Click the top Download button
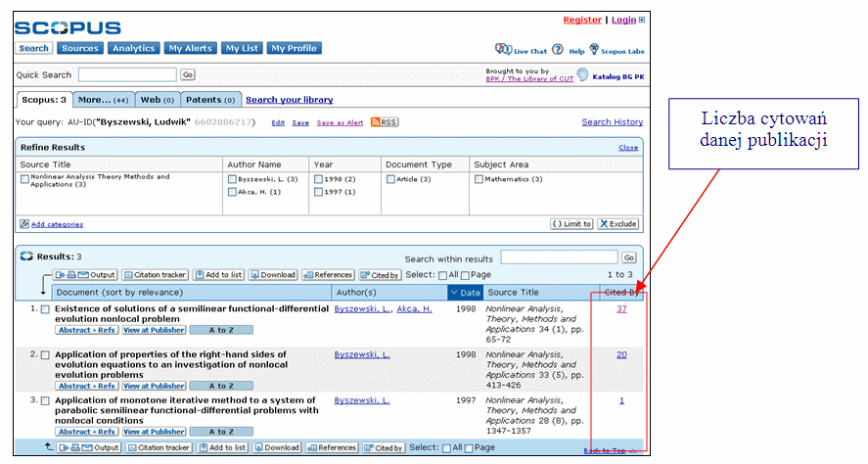Screen dimensions: 868x464 click(x=272, y=275)
